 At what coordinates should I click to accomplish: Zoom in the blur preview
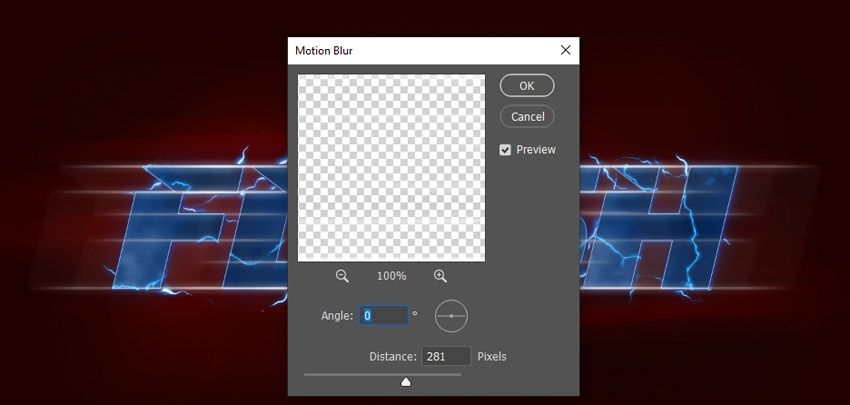pos(440,276)
